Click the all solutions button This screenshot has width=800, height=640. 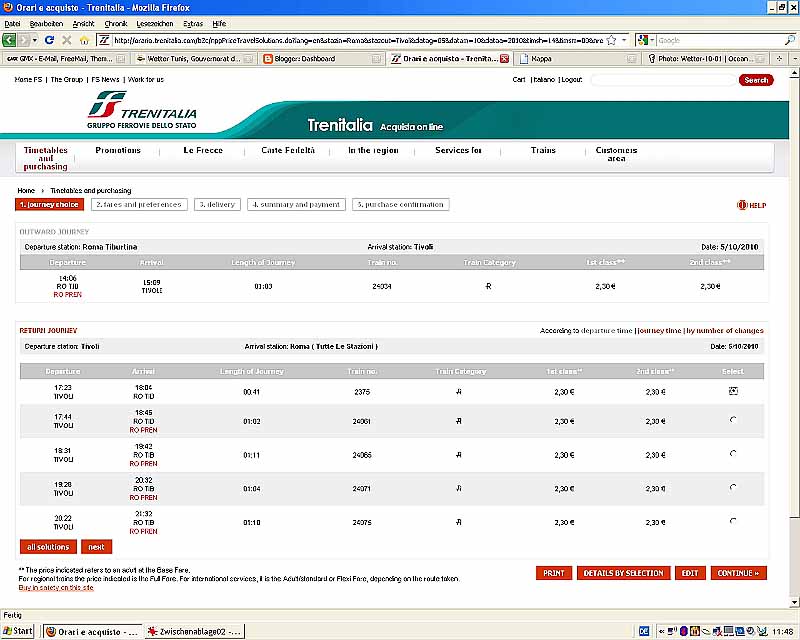pyautogui.click(x=48, y=547)
